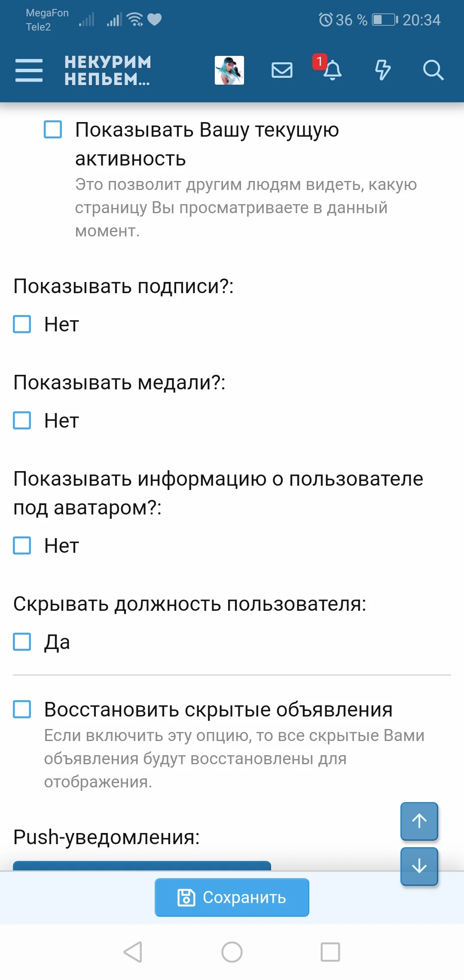
Task: Tap the Android back navigation button
Action: click(133, 952)
